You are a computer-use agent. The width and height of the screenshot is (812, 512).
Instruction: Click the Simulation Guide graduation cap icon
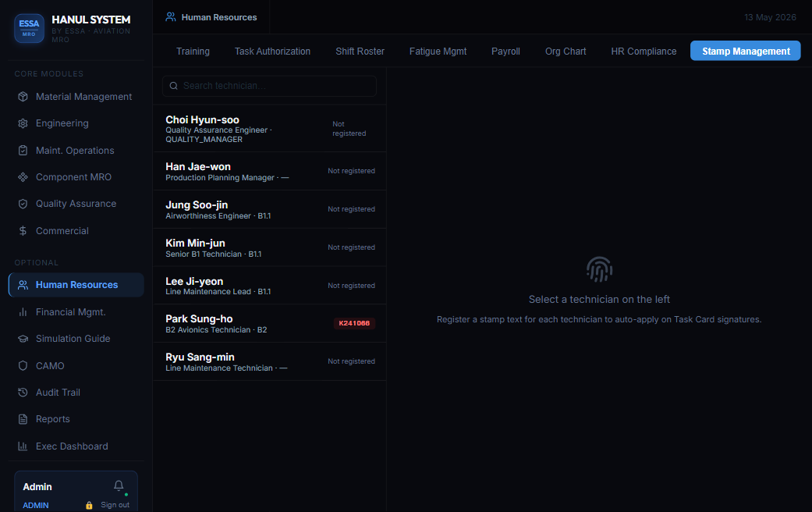pos(23,339)
